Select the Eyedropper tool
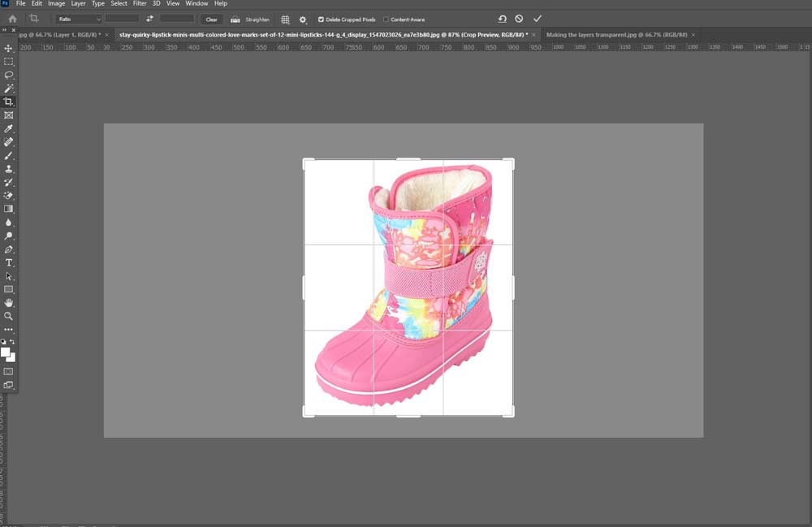Image resolution: width=812 pixels, height=527 pixels. [9, 128]
